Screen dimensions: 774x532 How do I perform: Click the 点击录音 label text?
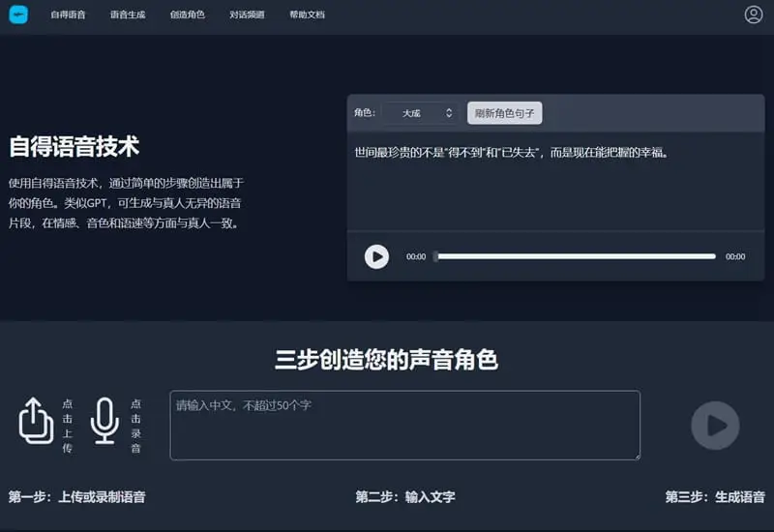[x=135, y=426]
